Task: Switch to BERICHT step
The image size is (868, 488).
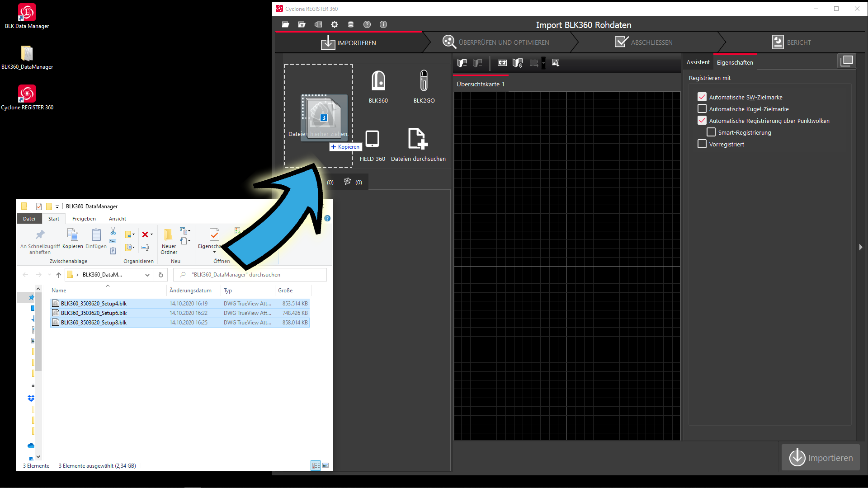Action: [792, 42]
